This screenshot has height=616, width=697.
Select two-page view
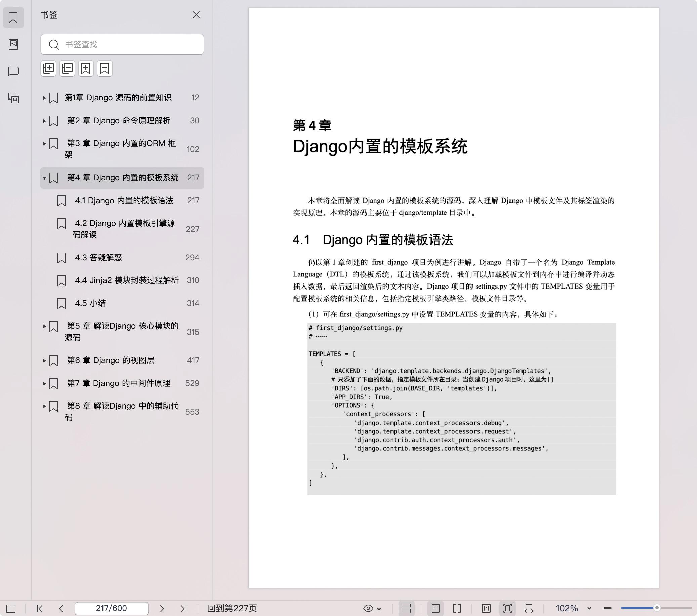457,609
